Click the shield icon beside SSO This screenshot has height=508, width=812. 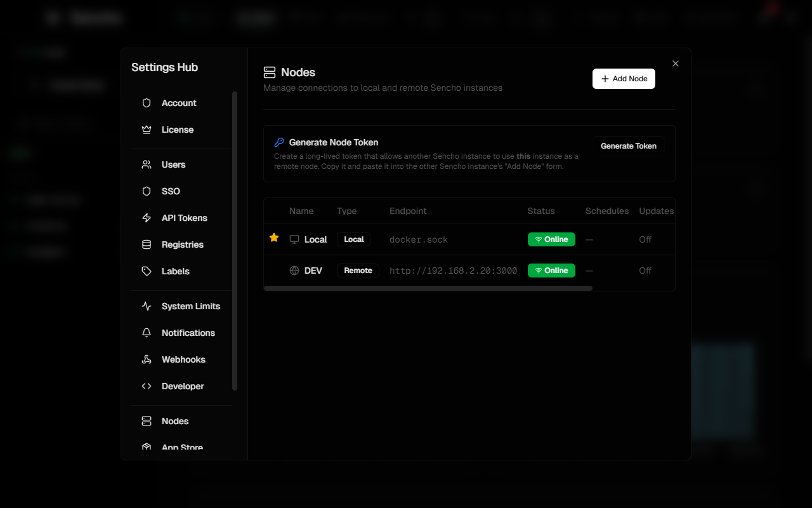pyautogui.click(x=147, y=191)
